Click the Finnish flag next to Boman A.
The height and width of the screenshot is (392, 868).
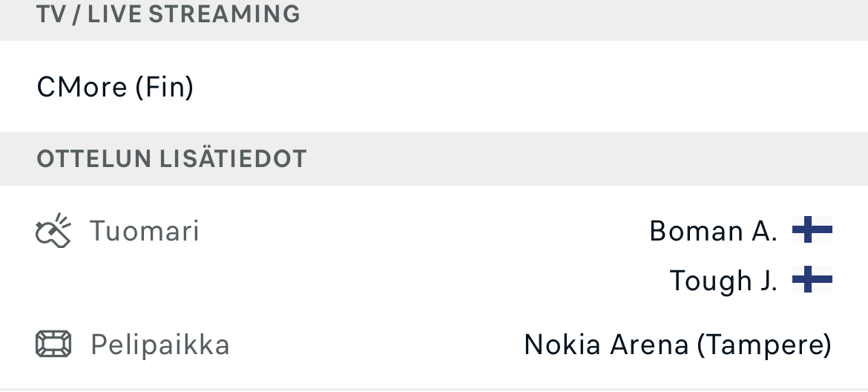click(812, 230)
